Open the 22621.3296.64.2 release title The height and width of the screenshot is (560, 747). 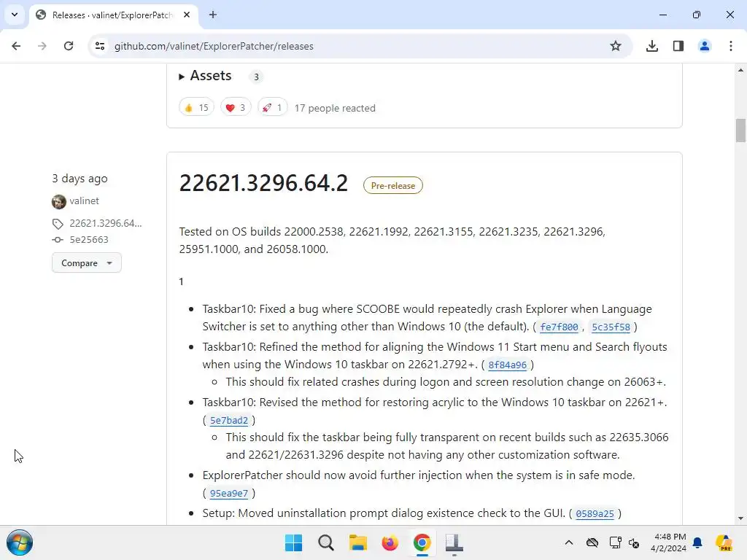coord(263,183)
